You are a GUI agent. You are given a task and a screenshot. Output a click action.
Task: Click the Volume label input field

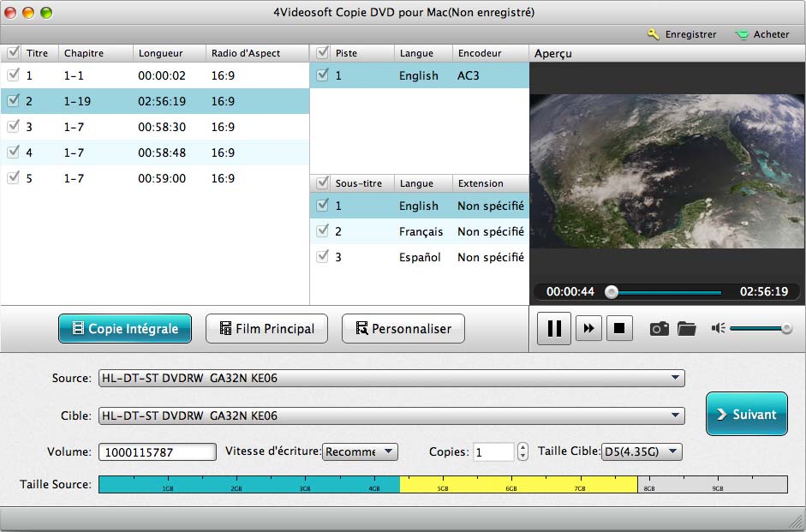pyautogui.click(x=157, y=452)
